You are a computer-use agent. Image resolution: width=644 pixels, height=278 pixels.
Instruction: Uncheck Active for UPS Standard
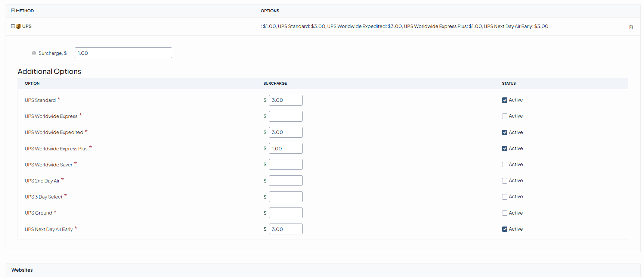coord(505,100)
